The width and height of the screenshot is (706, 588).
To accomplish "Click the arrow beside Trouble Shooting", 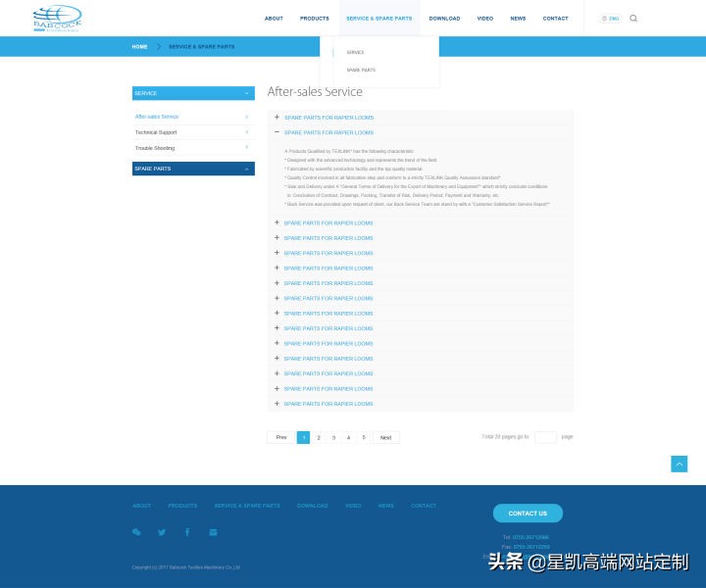I will click(x=247, y=147).
